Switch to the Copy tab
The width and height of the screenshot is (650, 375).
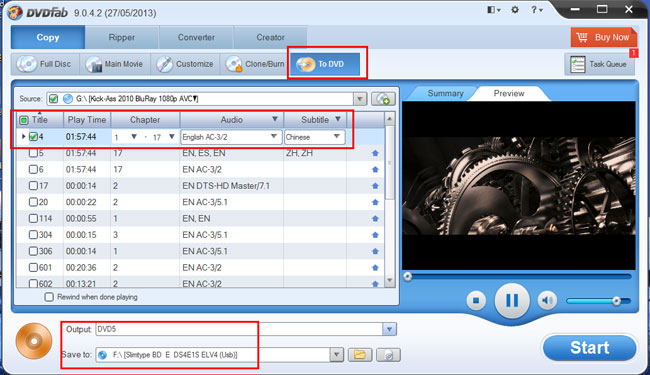(x=48, y=37)
